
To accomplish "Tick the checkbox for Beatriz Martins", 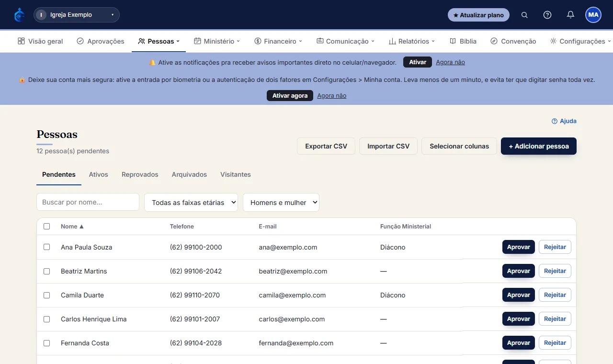I will click(46, 271).
